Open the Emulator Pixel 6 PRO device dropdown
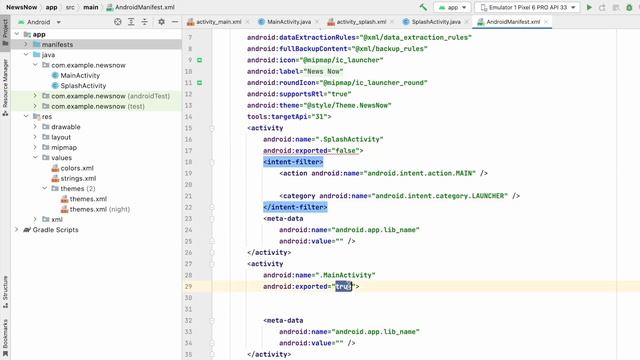 click(527, 7)
